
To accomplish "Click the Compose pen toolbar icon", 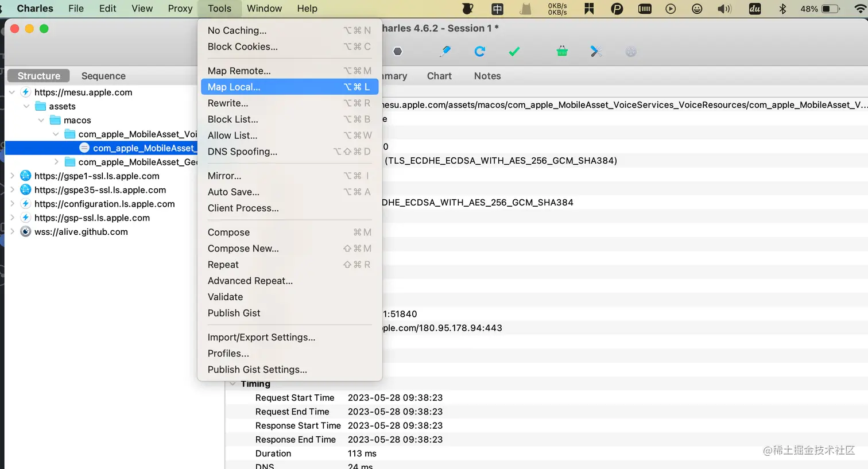I will pyautogui.click(x=445, y=52).
